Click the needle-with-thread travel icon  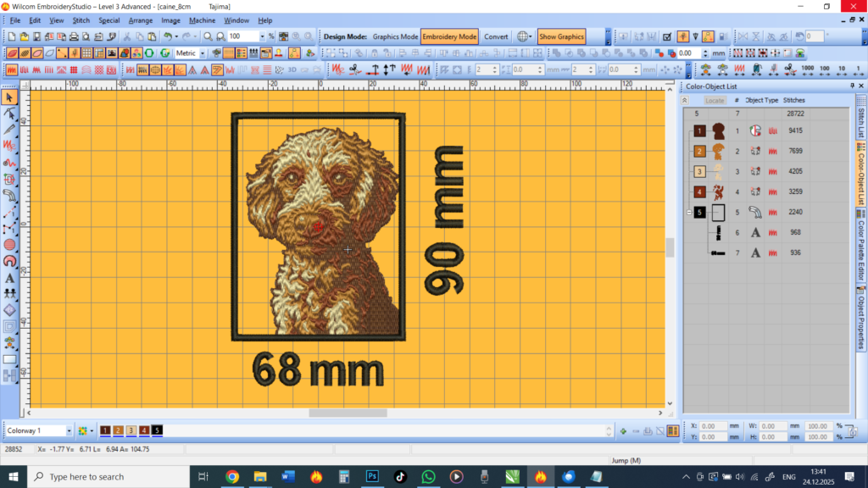click(774, 69)
